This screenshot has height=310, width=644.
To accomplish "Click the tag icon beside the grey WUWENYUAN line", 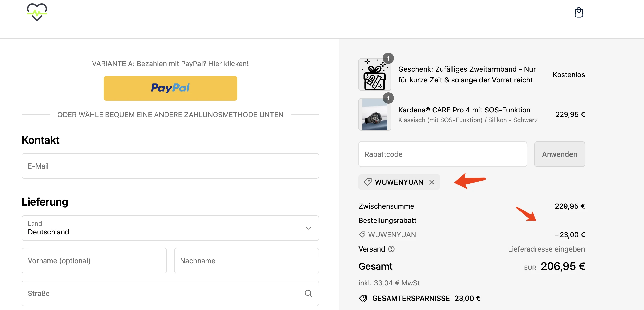I will [x=362, y=235].
